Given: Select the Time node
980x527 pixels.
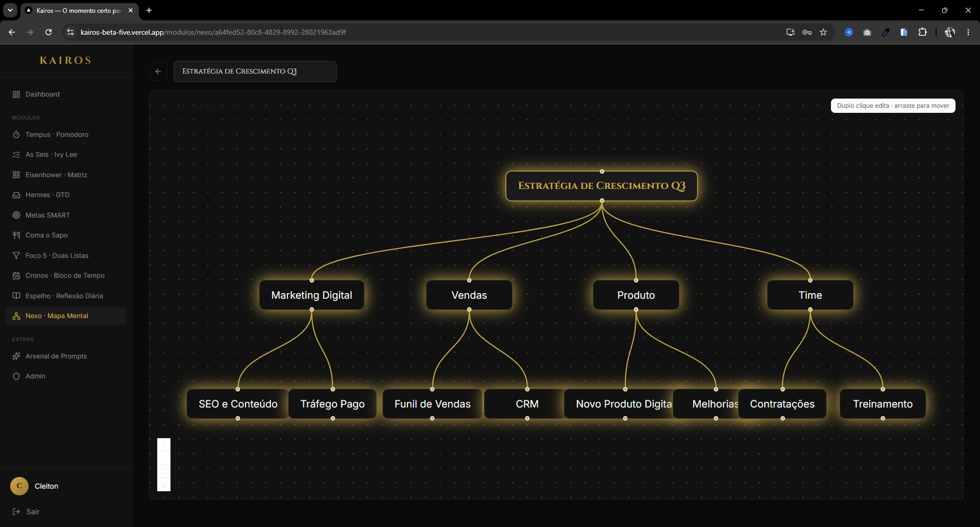Looking at the screenshot, I should pos(810,295).
